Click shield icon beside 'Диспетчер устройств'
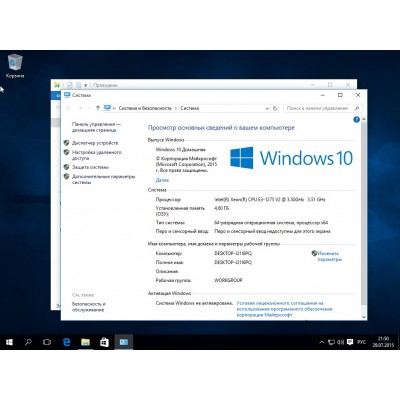 [66, 143]
